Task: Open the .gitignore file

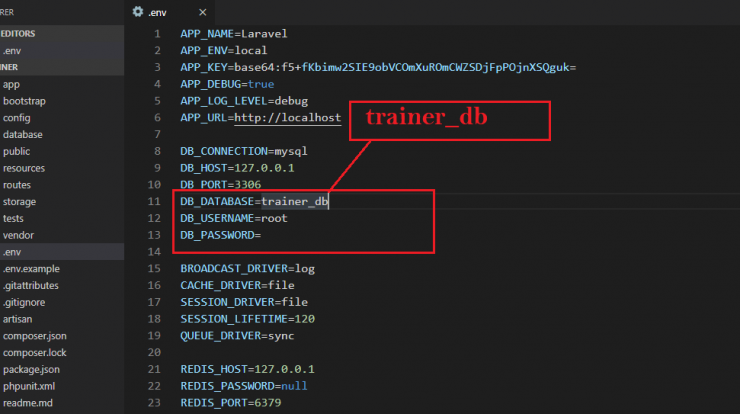Action: 24,302
